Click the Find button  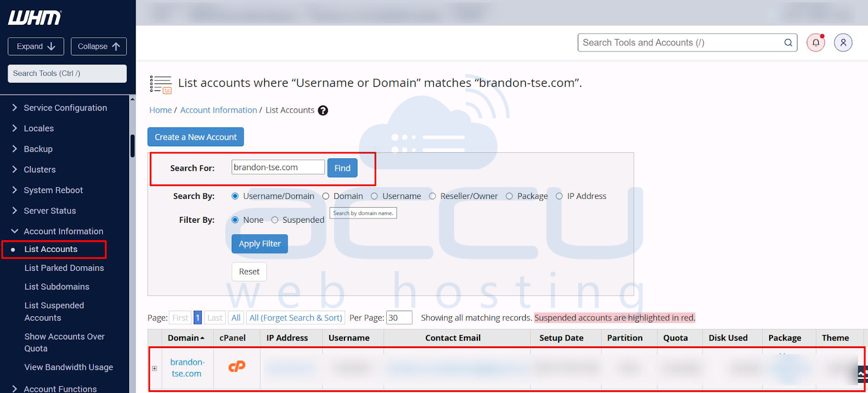pyautogui.click(x=342, y=168)
